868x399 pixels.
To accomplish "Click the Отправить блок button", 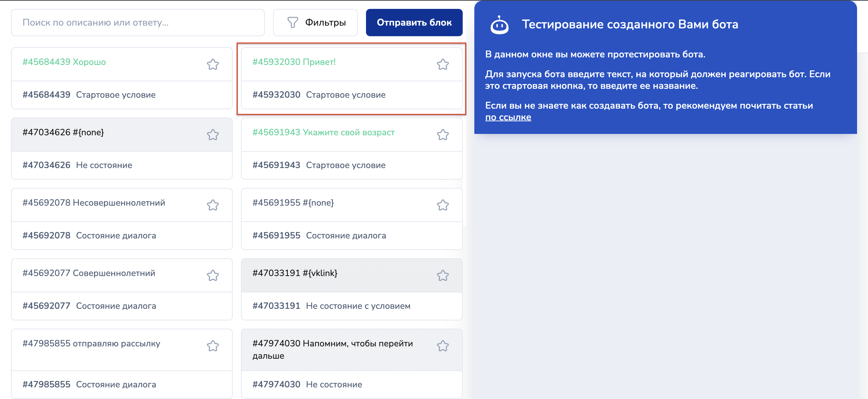I will (414, 23).
